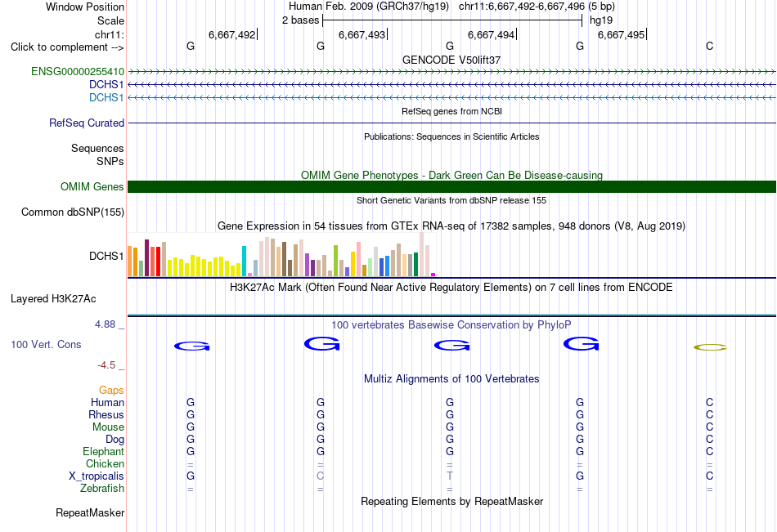Viewport: 777px width, 532px height.
Task: Click the GENCODE V50lift37 track title
Action: point(451,60)
